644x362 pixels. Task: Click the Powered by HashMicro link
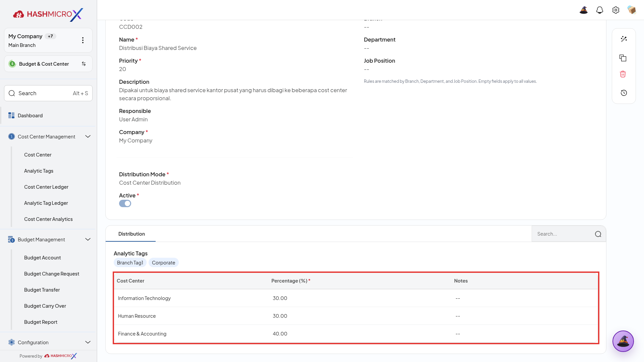(x=48, y=356)
